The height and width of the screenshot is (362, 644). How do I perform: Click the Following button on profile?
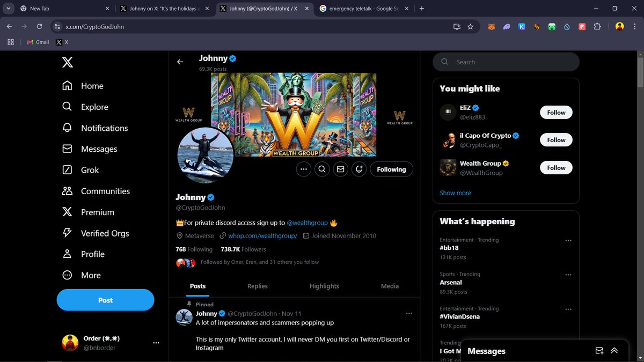point(391,169)
